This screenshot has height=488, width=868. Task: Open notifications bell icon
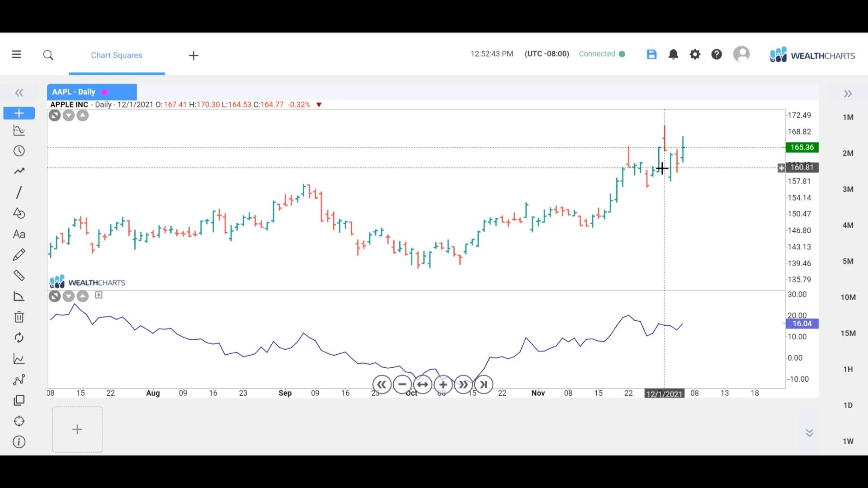673,54
